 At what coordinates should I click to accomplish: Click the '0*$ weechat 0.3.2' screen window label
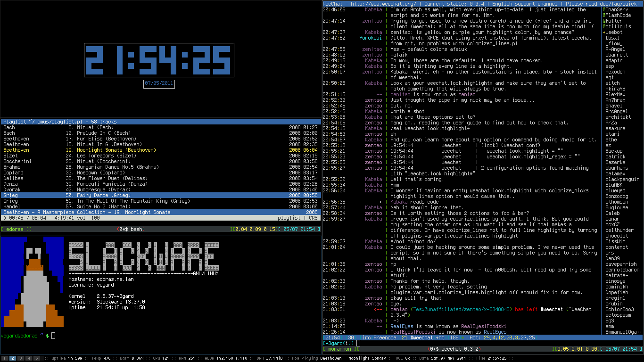click(x=455, y=349)
